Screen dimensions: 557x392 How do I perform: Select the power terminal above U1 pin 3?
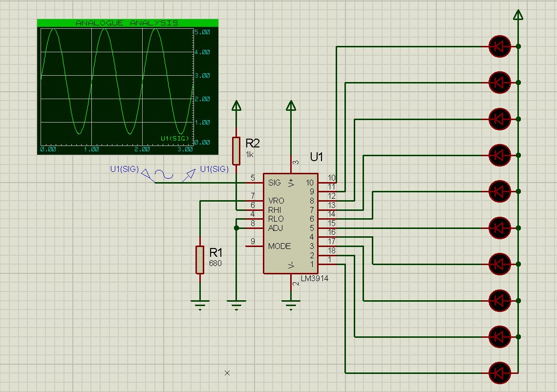[x=291, y=106]
